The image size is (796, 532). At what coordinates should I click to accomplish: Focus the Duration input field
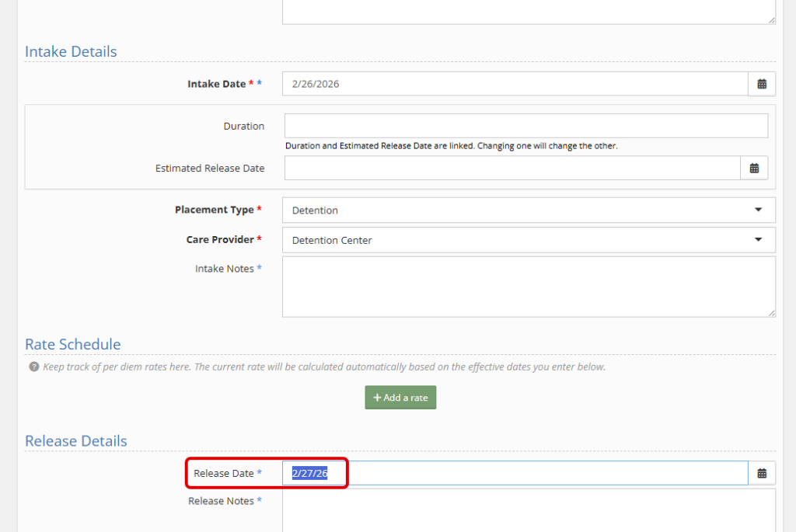[525, 126]
